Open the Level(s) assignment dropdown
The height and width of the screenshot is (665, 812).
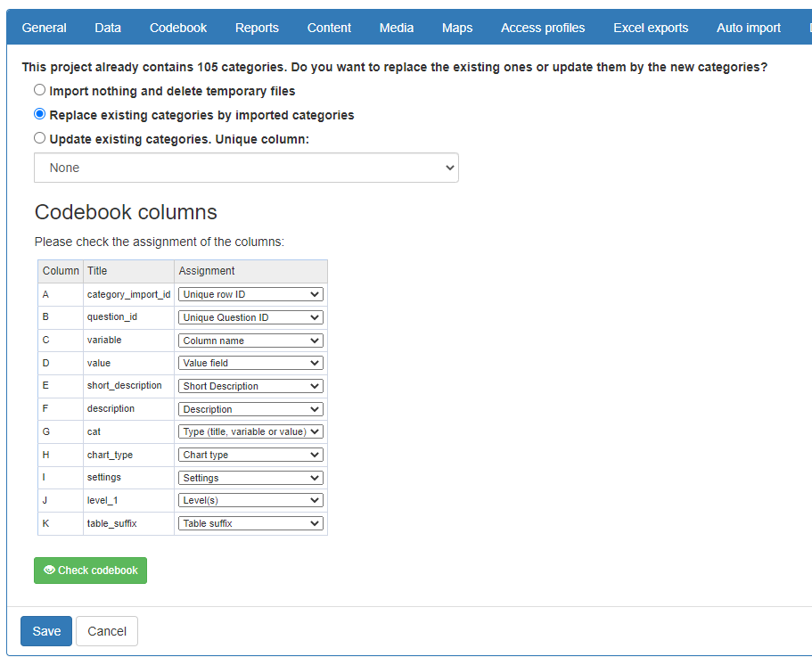pos(250,500)
